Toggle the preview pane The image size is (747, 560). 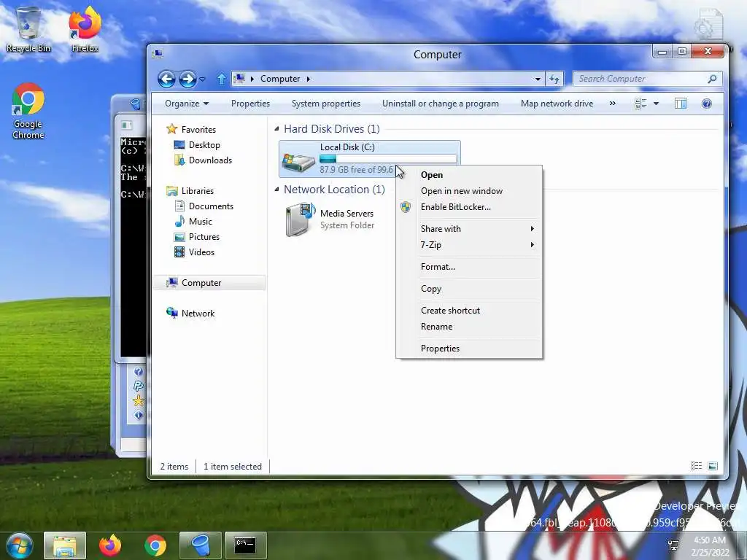[681, 104]
